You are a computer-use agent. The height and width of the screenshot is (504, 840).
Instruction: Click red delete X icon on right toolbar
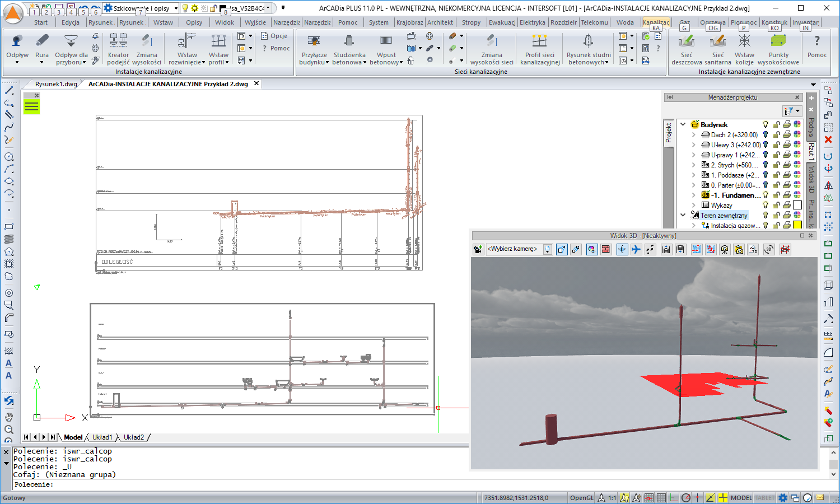click(x=828, y=139)
